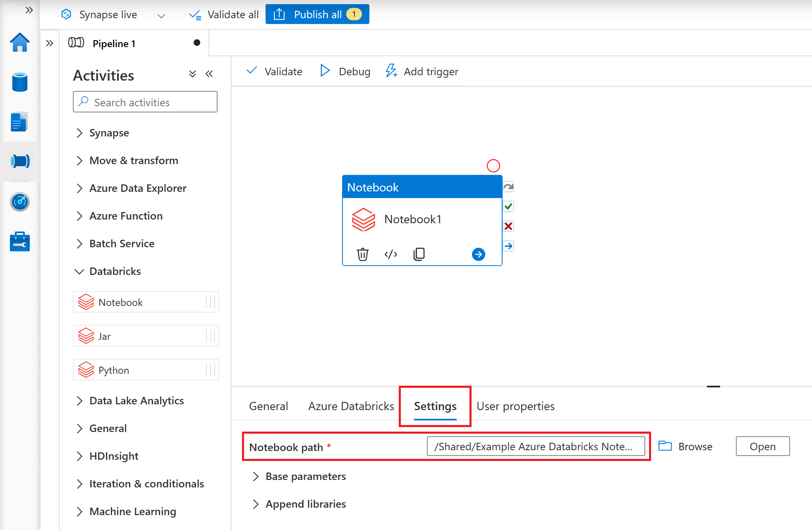
Task: Focus the Search activities field
Action: (x=145, y=102)
